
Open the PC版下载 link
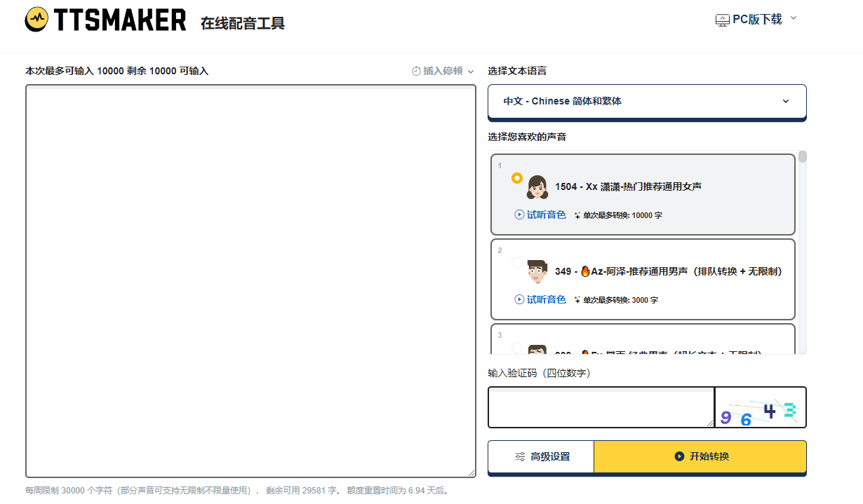pos(757,20)
